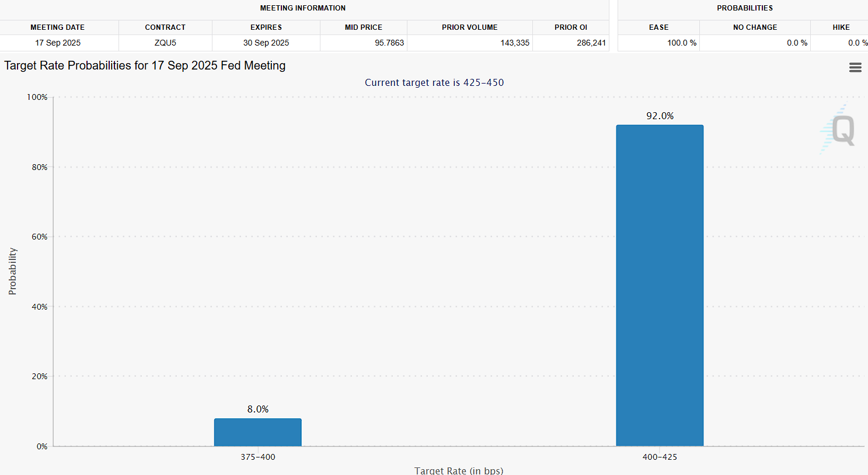Click the MID PRICE column header
The width and height of the screenshot is (868, 475).
[363, 27]
